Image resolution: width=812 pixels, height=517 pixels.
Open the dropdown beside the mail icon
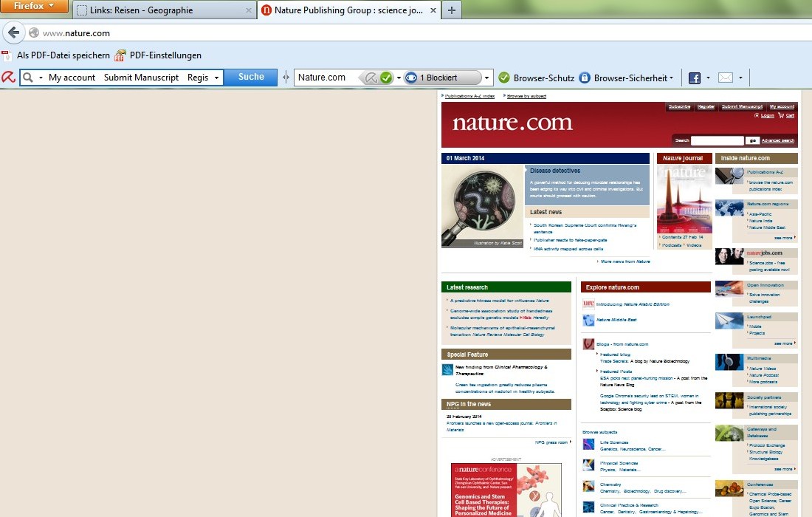[740, 78]
